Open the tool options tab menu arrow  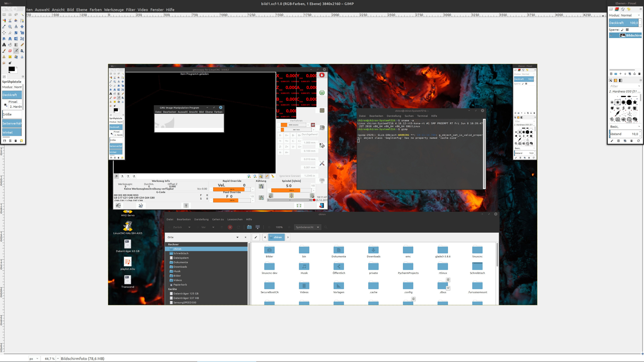(x=23, y=76)
